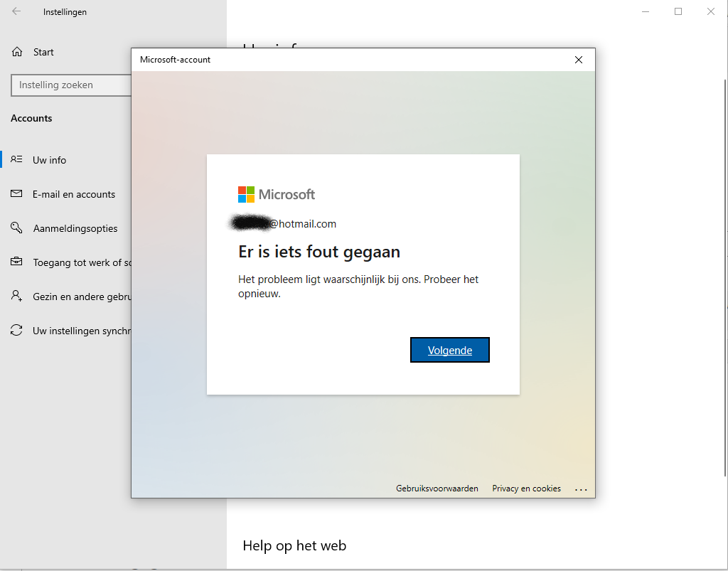Open the Privacy en cookies link
The image size is (728, 571).
tap(527, 489)
